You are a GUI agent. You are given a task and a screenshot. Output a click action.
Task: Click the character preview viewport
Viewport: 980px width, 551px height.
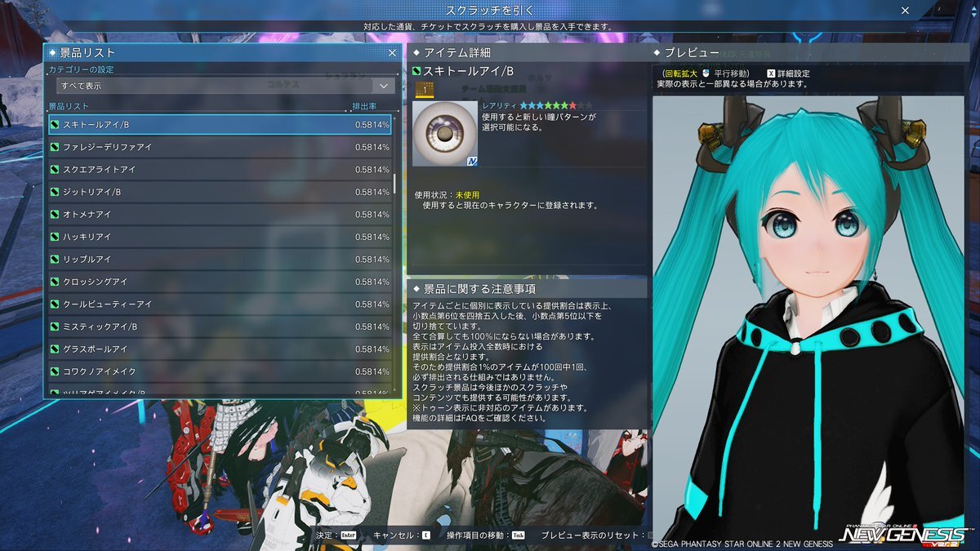coord(808,318)
